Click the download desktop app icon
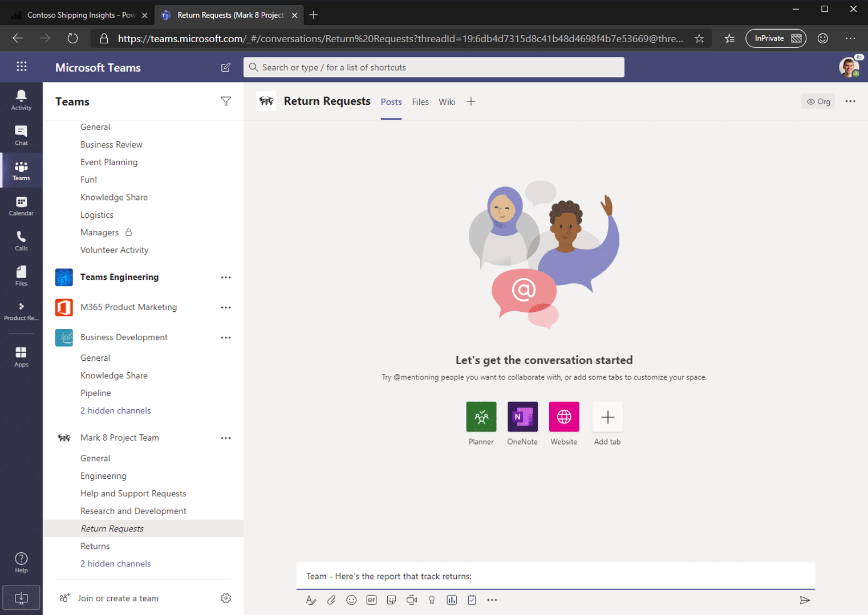868x615 pixels. (x=21, y=598)
